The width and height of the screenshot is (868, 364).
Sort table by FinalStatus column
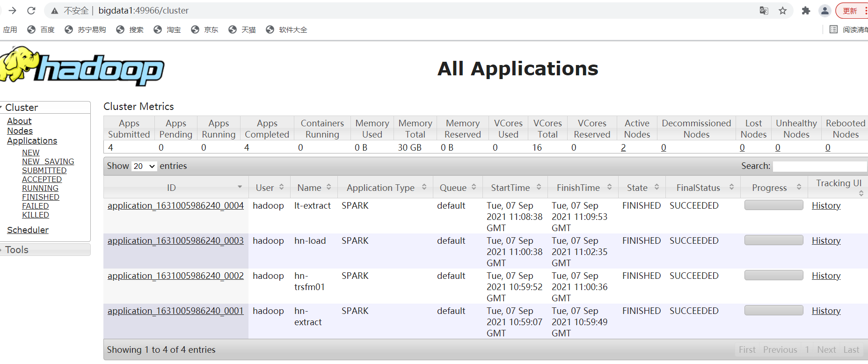pyautogui.click(x=703, y=188)
